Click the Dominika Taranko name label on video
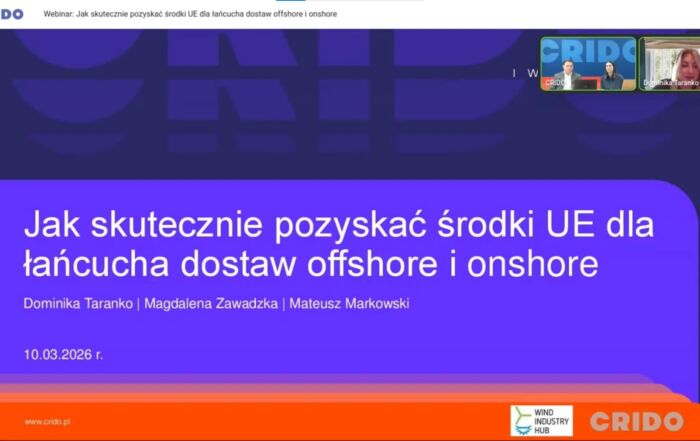The height and width of the screenshot is (441, 700). tap(670, 83)
